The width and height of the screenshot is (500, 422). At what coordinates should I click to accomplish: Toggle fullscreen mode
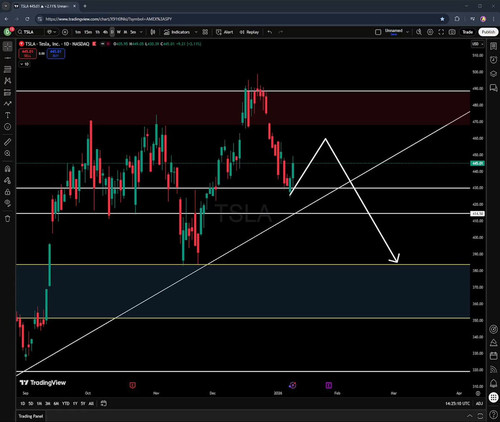(x=441, y=32)
